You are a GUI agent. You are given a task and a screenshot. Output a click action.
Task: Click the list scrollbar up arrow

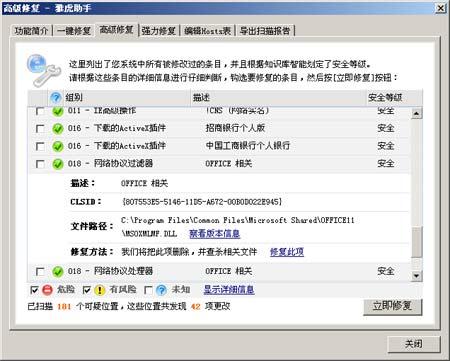point(416,113)
